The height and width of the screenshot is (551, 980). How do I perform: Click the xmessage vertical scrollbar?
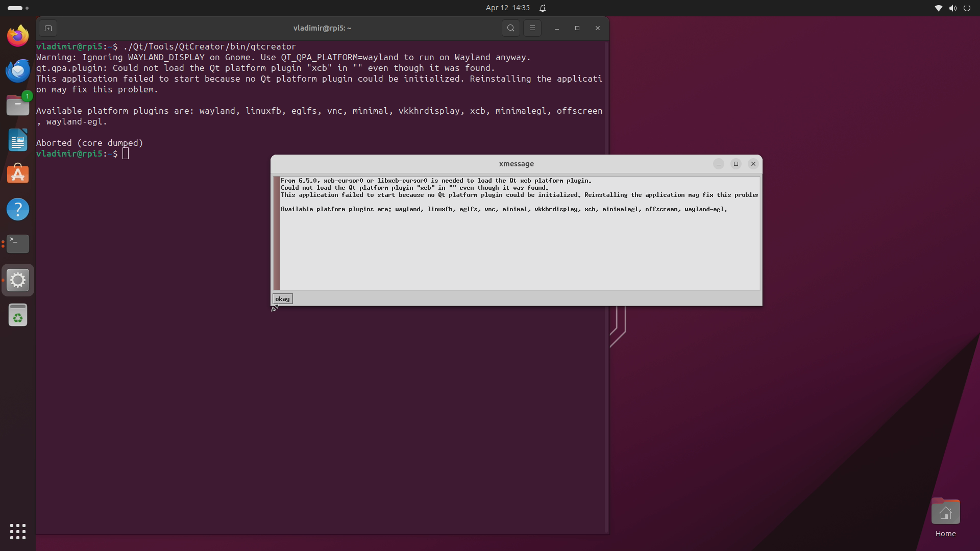point(276,233)
